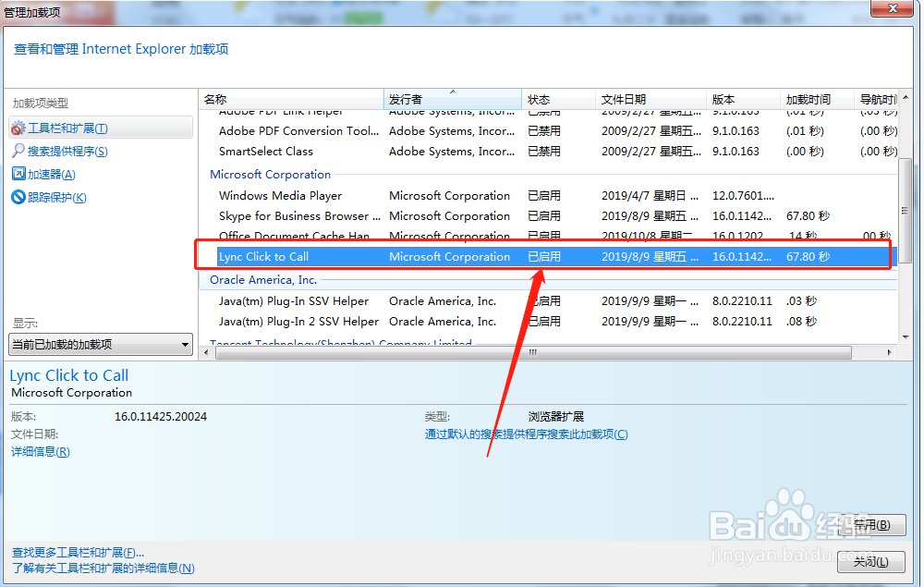Select the Tracking Protection icon
Image resolution: width=924 pixels, height=587 pixels.
tap(18, 197)
